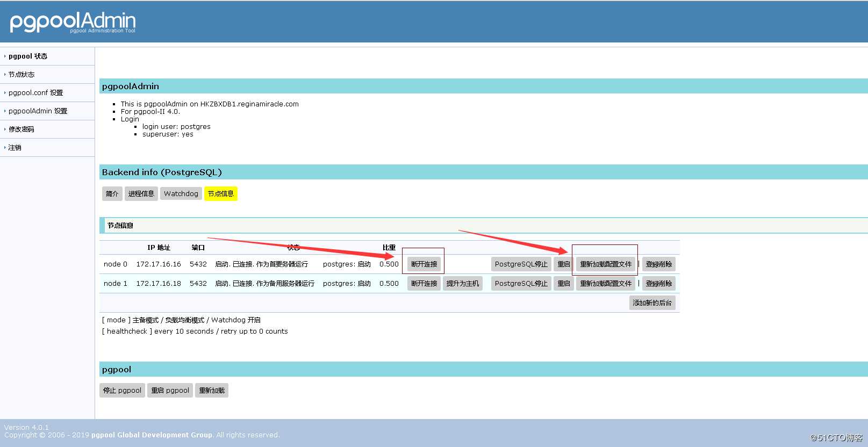Switch to the Watchdog tab
The width and height of the screenshot is (868, 447).
[181, 194]
